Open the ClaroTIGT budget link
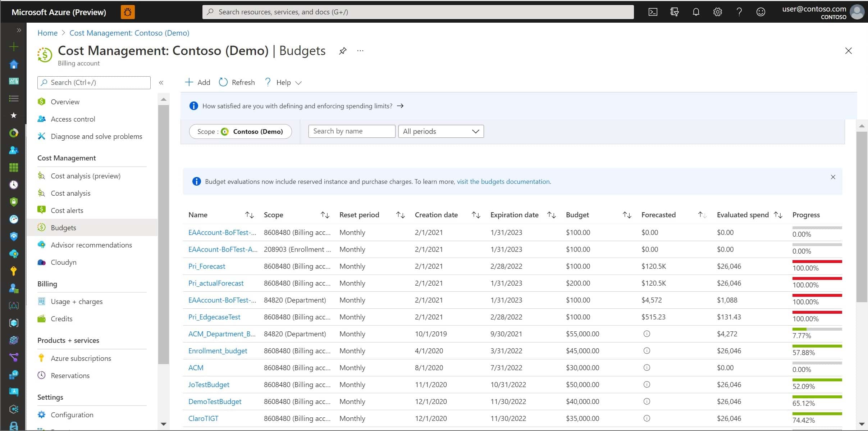The width and height of the screenshot is (868, 431). [203, 418]
